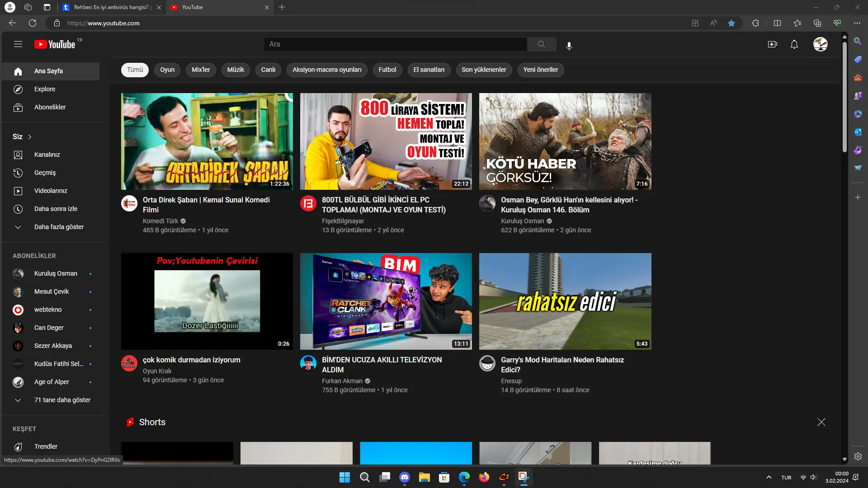Open Discord from the taskbar
868x488 pixels.
pos(405,477)
